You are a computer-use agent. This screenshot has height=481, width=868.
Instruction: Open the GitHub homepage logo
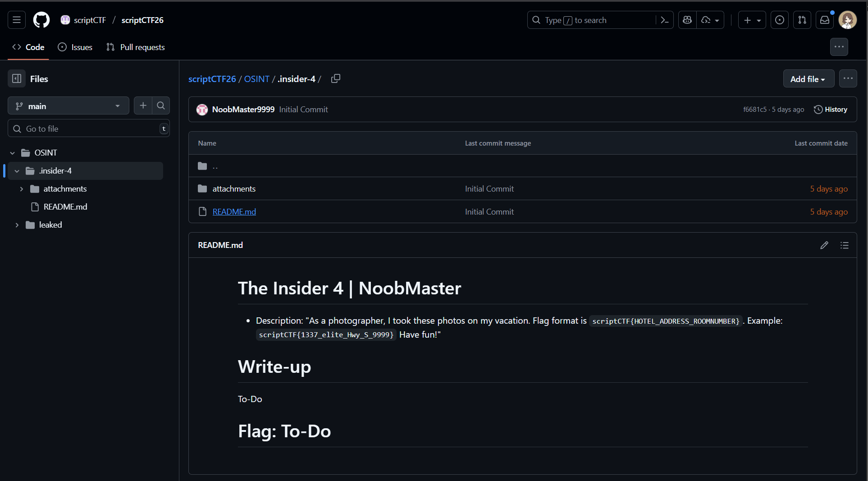(x=41, y=20)
